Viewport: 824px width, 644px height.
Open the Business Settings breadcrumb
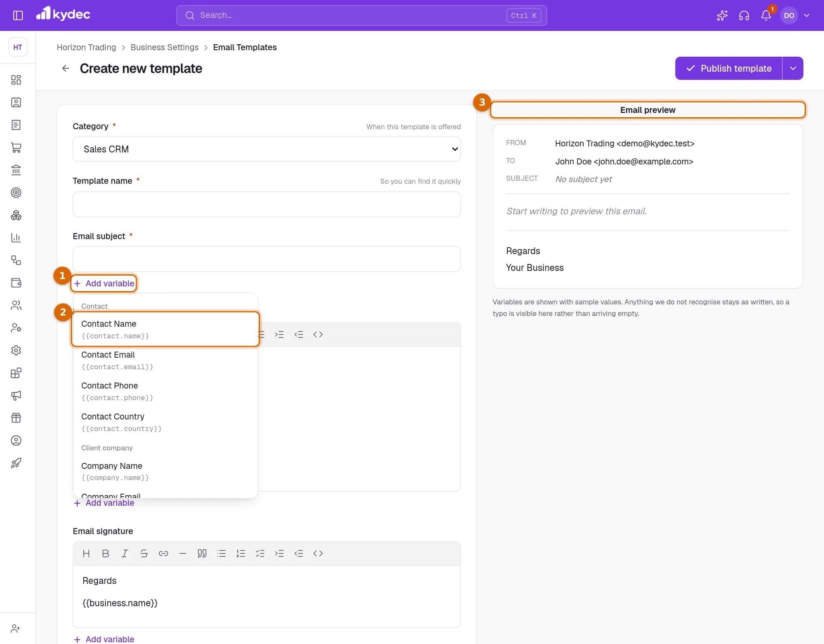click(x=164, y=47)
